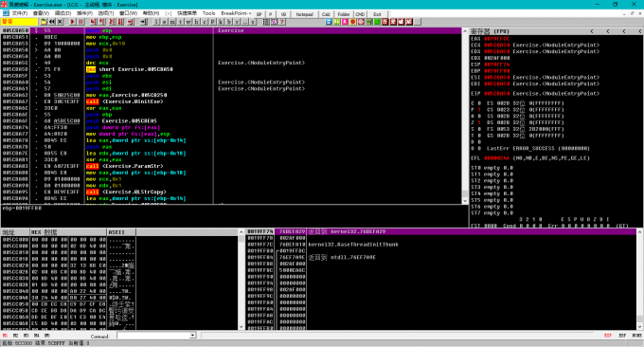The image size is (644, 347).
Task: Click the Folder button
Action: 344,14
